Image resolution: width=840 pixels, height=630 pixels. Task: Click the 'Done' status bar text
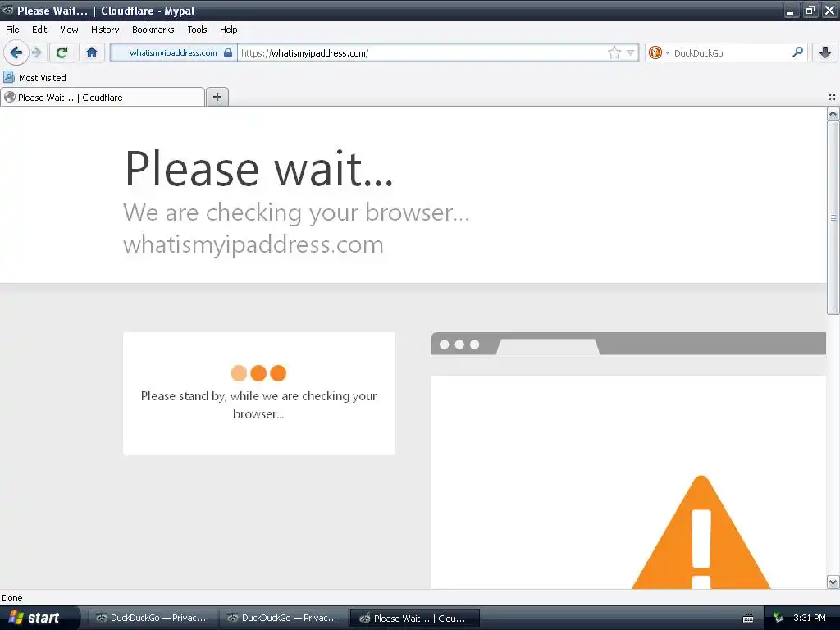12,598
